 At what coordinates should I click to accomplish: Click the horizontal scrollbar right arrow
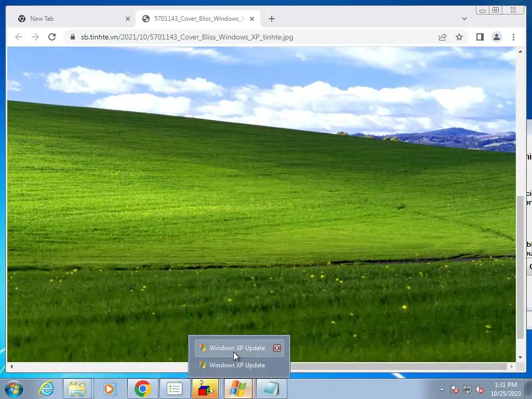click(x=512, y=366)
